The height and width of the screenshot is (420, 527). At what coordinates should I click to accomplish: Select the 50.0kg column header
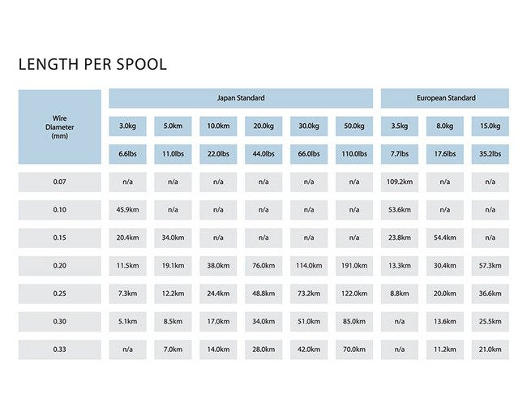(x=354, y=126)
